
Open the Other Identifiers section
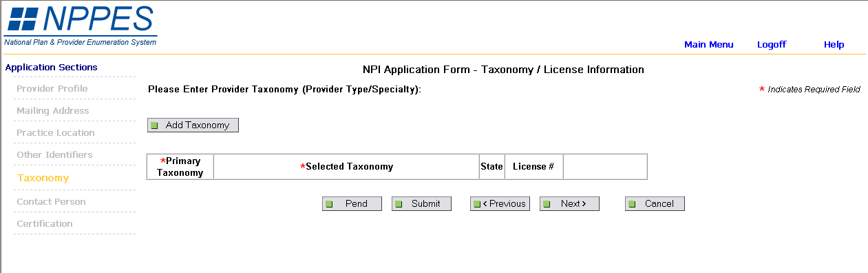point(54,155)
